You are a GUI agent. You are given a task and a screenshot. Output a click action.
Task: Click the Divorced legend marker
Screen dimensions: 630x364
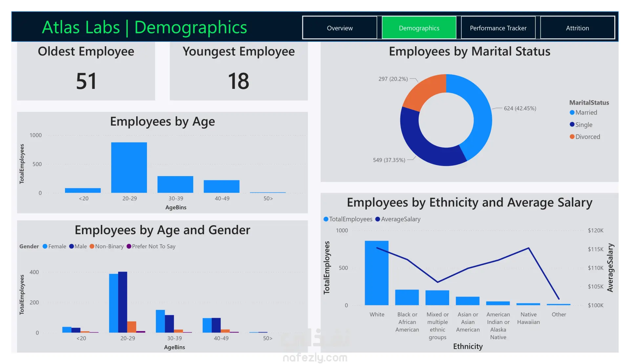(572, 137)
